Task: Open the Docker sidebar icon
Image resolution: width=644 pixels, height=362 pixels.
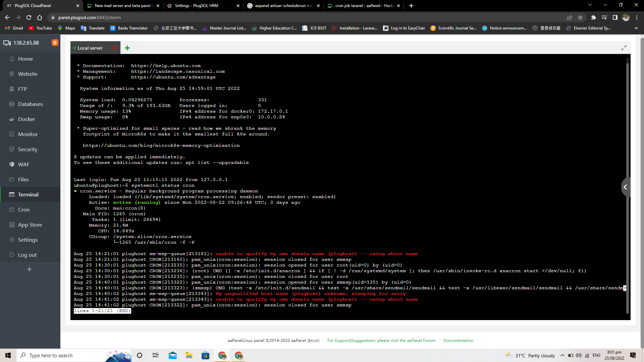Action: point(12,119)
